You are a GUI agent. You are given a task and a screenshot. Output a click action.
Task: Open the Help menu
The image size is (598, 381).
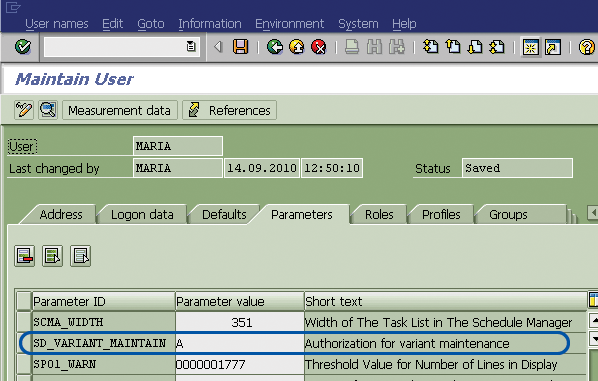[404, 24]
